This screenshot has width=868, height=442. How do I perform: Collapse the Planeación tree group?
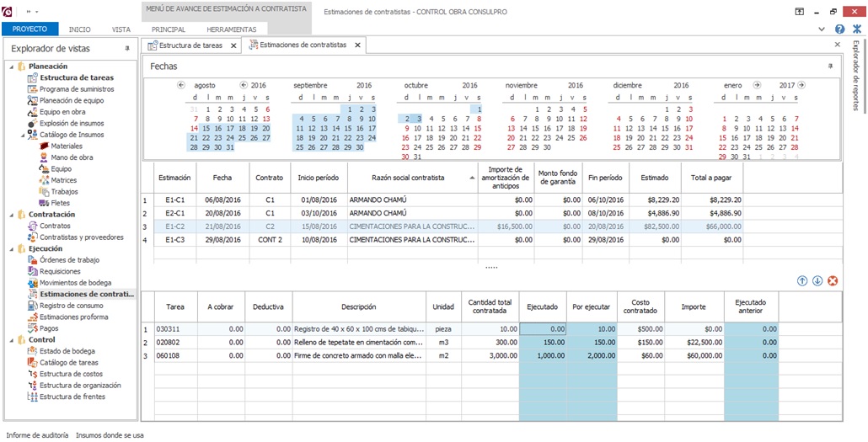pos(12,67)
